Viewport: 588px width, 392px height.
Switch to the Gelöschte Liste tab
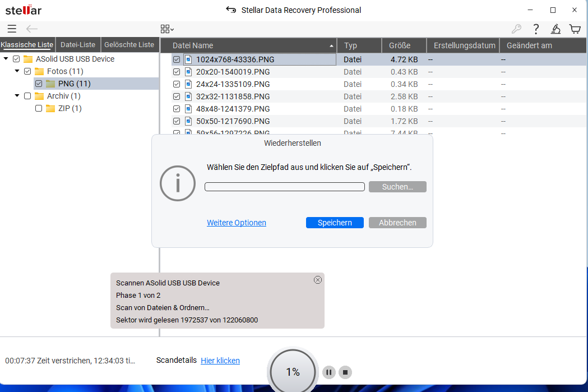coord(129,45)
